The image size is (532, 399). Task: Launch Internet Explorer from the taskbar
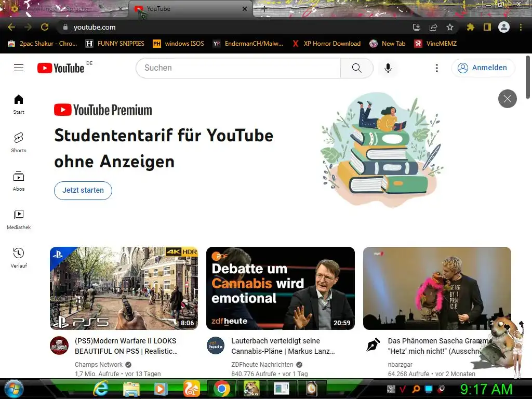tap(101, 389)
